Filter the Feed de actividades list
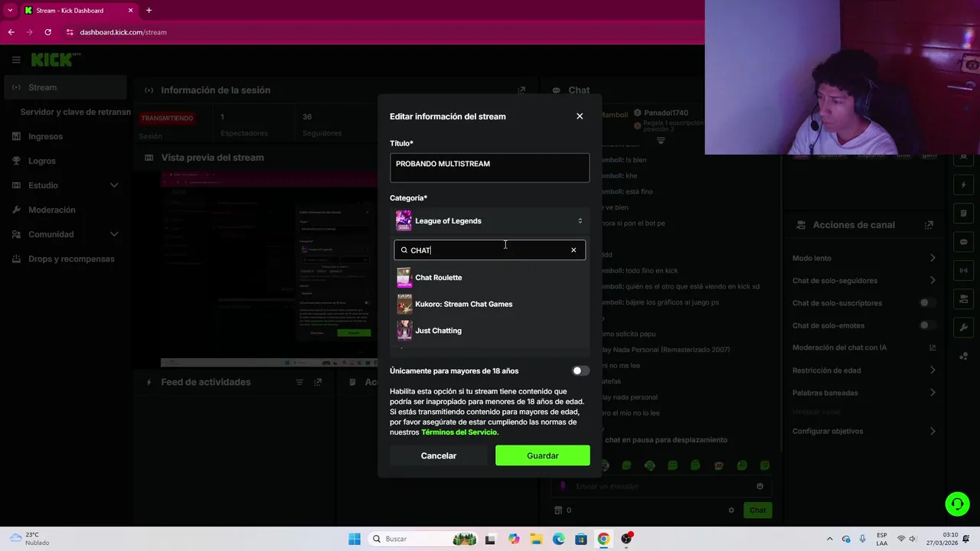The height and width of the screenshot is (551, 980). click(299, 382)
